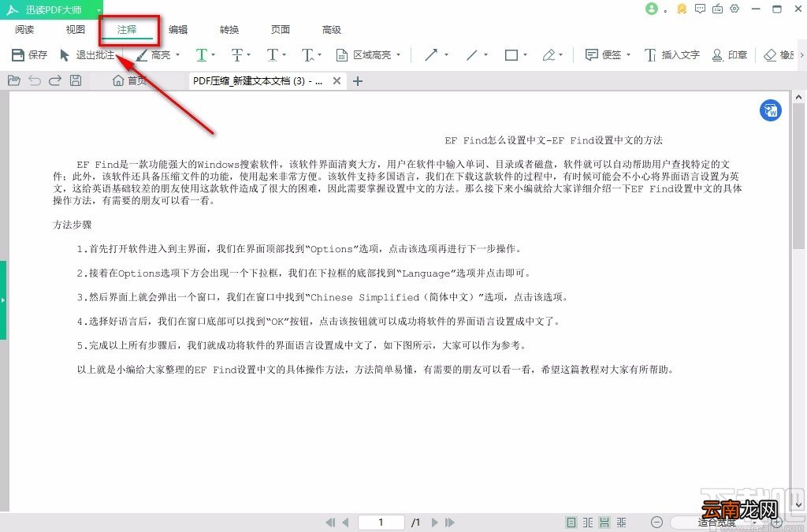
Task: Open the underline tool dropdown arrow
Action: click(x=213, y=54)
